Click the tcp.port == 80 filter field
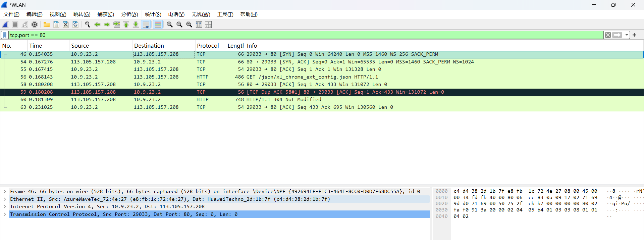 pyautogui.click(x=306, y=35)
